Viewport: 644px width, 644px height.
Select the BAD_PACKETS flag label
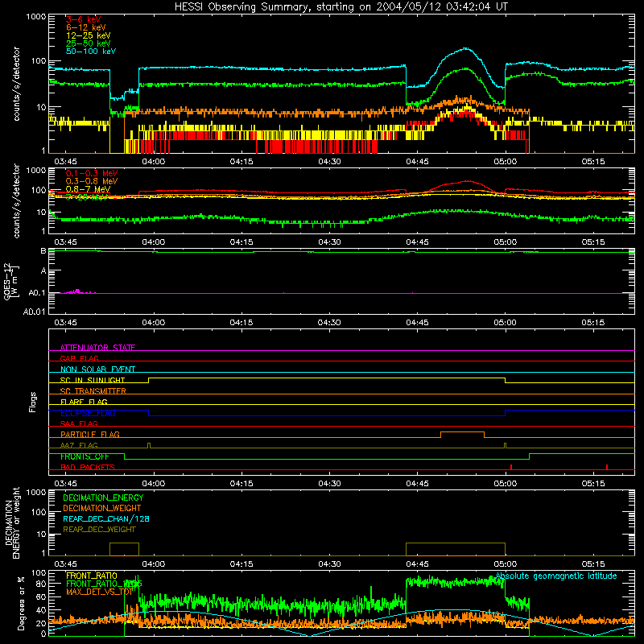tap(88, 467)
